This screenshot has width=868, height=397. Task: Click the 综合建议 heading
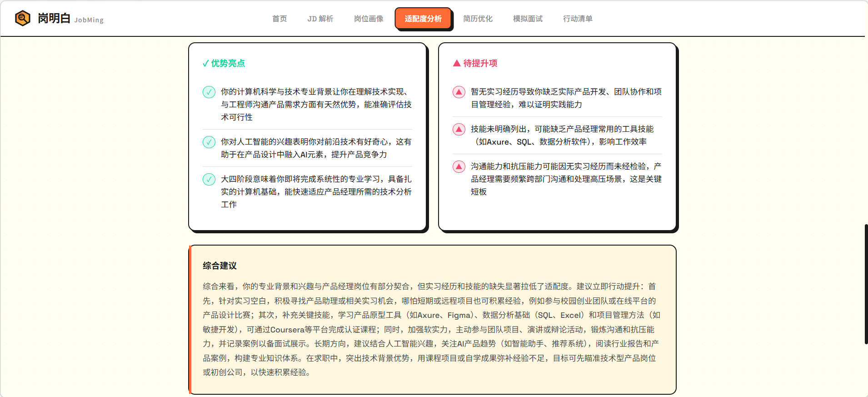pos(219,266)
